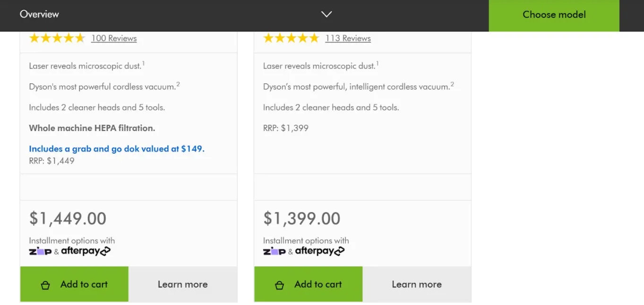Open the 100 Reviews link
The image size is (644, 305).
coord(114,38)
